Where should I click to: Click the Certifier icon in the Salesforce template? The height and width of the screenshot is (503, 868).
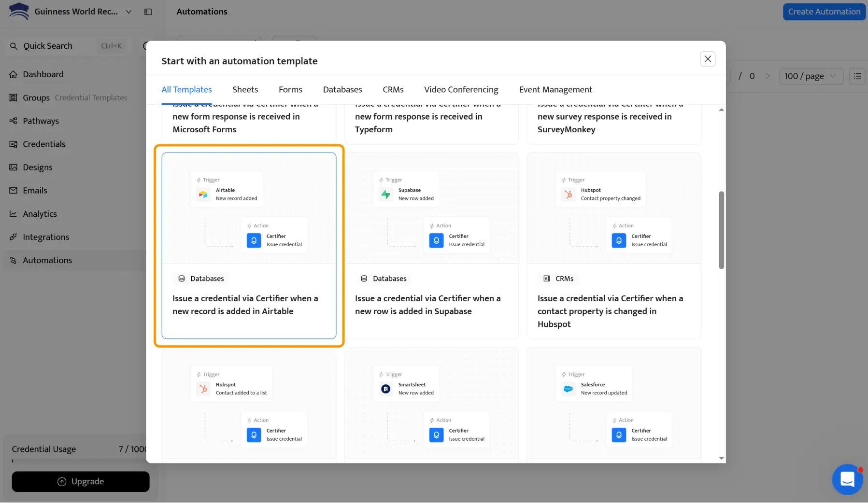(x=619, y=435)
